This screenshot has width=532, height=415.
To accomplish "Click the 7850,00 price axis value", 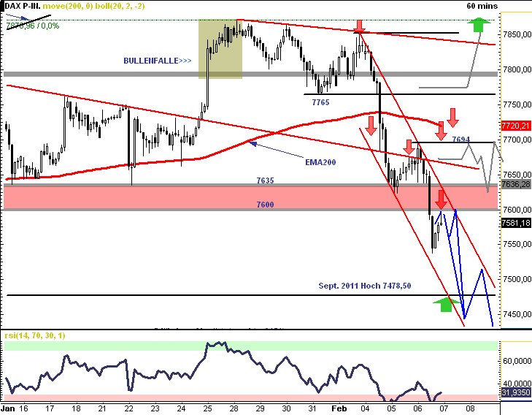I will [x=517, y=34].
